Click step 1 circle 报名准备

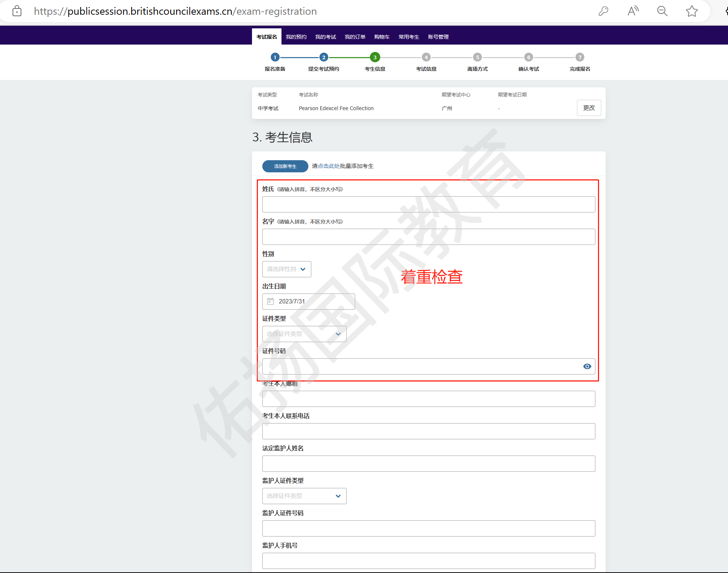[x=275, y=57]
